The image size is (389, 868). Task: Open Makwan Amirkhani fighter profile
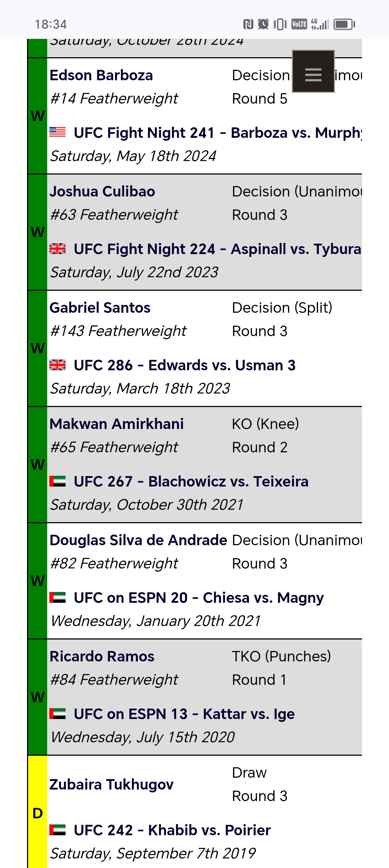[x=117, y=424]
